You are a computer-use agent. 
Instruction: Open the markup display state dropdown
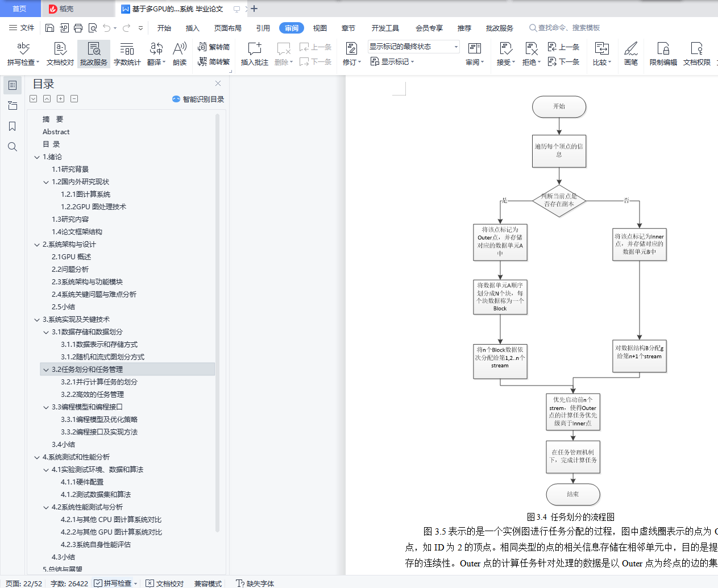413,47
